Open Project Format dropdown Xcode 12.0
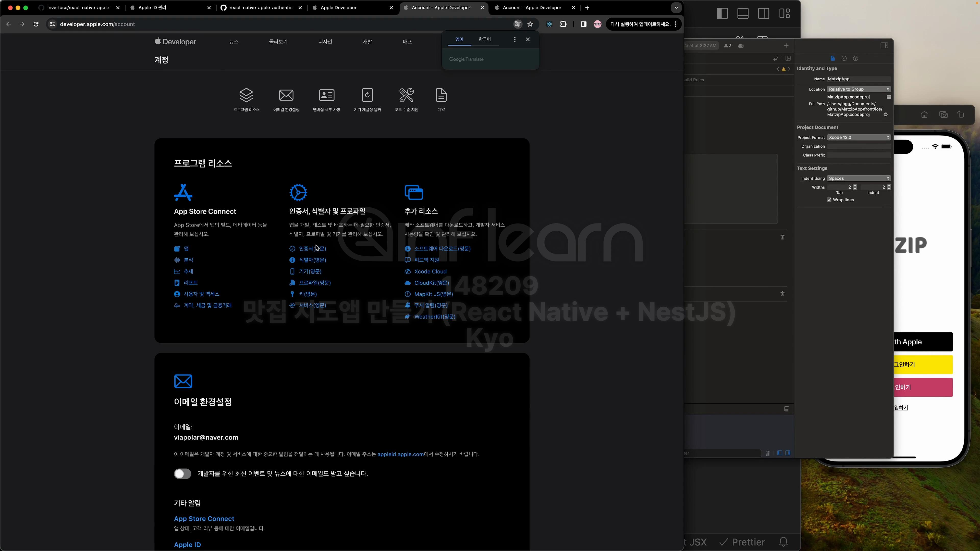This screenshot has height=551, width=980. tap(859, 138)
